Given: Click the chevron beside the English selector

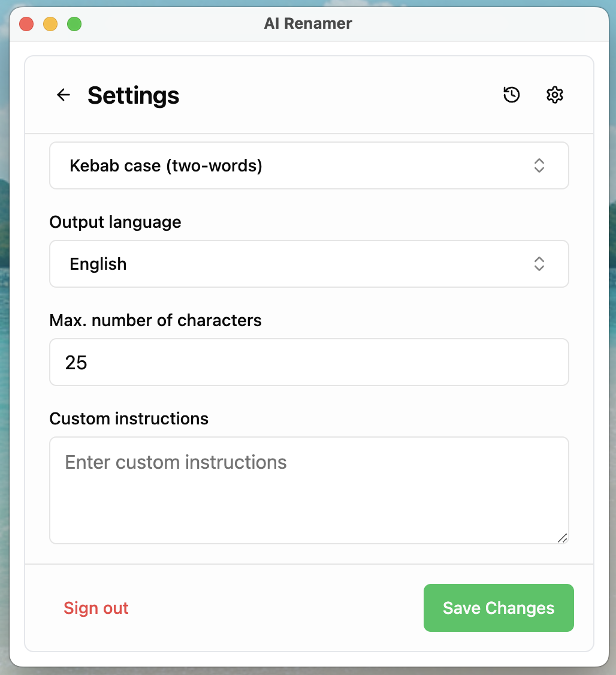Looking at the screenshot, I should (539, 264).
